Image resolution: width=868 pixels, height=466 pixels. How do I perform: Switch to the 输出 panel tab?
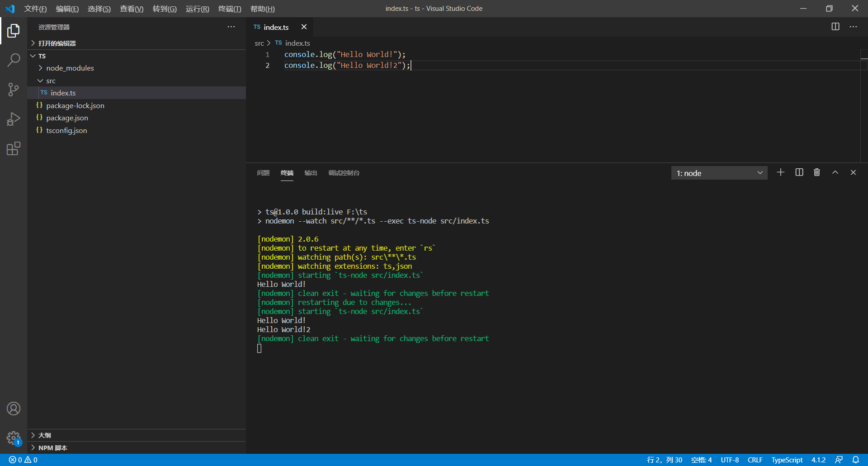click(x=311, y=173)
